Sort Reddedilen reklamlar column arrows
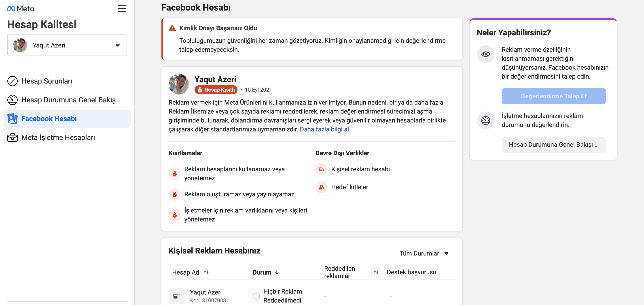644x305 pixels. click(376, 272)
